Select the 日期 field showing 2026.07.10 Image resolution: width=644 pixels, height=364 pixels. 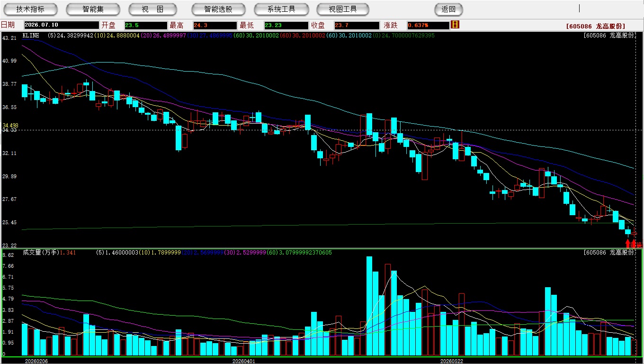click(62, 25)
